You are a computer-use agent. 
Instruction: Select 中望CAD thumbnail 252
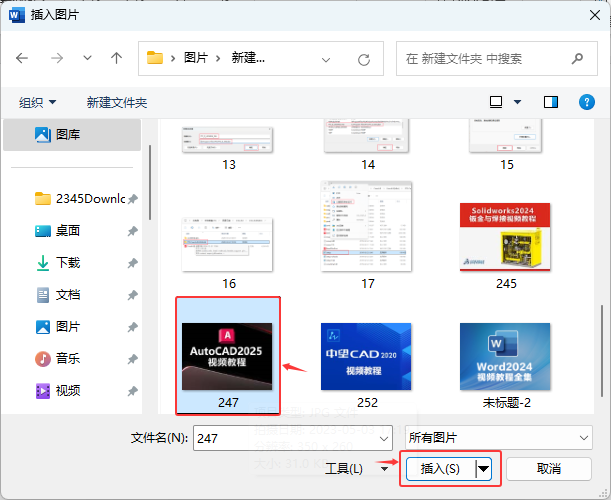[366, 356]
